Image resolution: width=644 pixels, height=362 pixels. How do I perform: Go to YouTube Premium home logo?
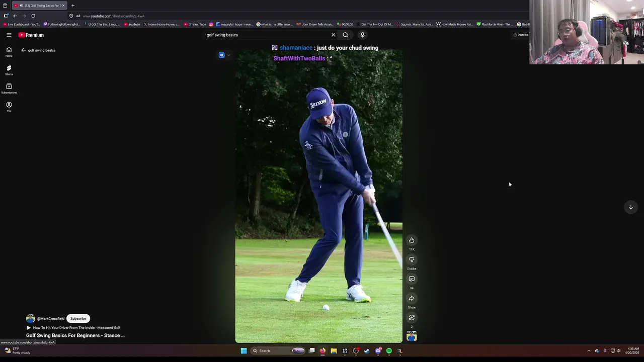pyautogui.click(x=31, y=35)
